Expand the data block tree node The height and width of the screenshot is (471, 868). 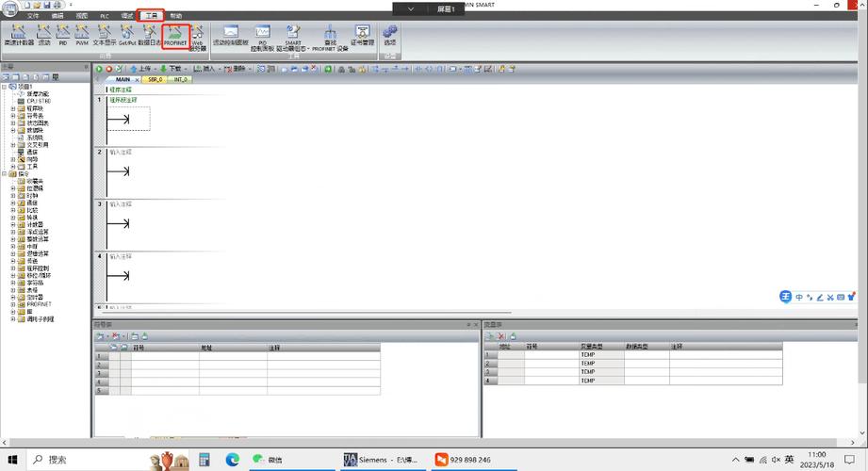pyautogui.click(x=13, y=130)
